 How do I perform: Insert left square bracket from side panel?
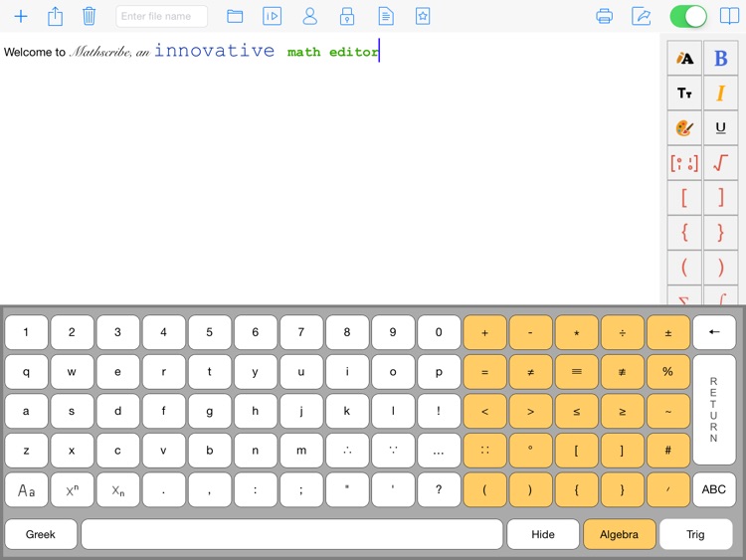click(684, 198)
